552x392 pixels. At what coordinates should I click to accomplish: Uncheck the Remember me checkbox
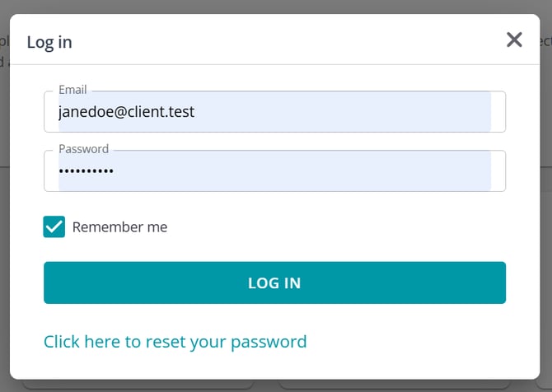[x=54, y=227]
